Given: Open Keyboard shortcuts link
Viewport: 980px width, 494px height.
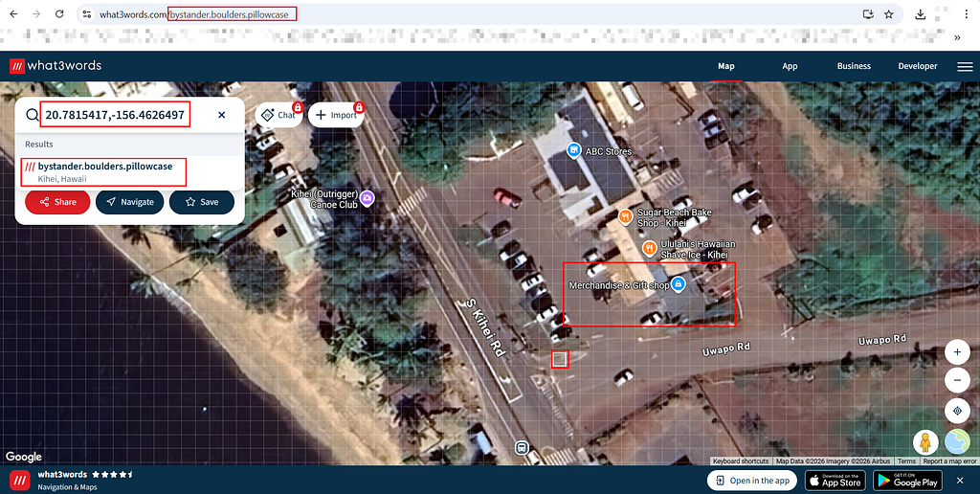Looking at the screenshot, I should point(741,460).
